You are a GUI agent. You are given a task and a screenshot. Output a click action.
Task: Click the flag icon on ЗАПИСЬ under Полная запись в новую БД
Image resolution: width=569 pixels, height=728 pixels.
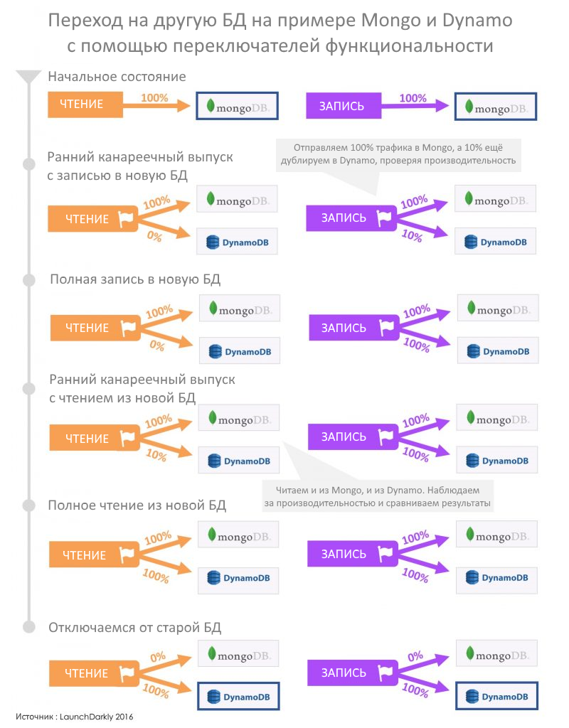click(386, 327)
